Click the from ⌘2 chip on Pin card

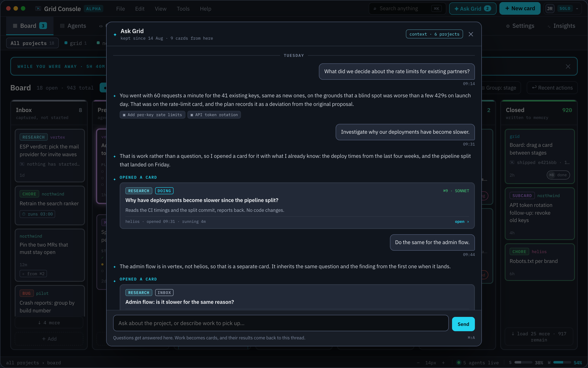coord(33,274)
